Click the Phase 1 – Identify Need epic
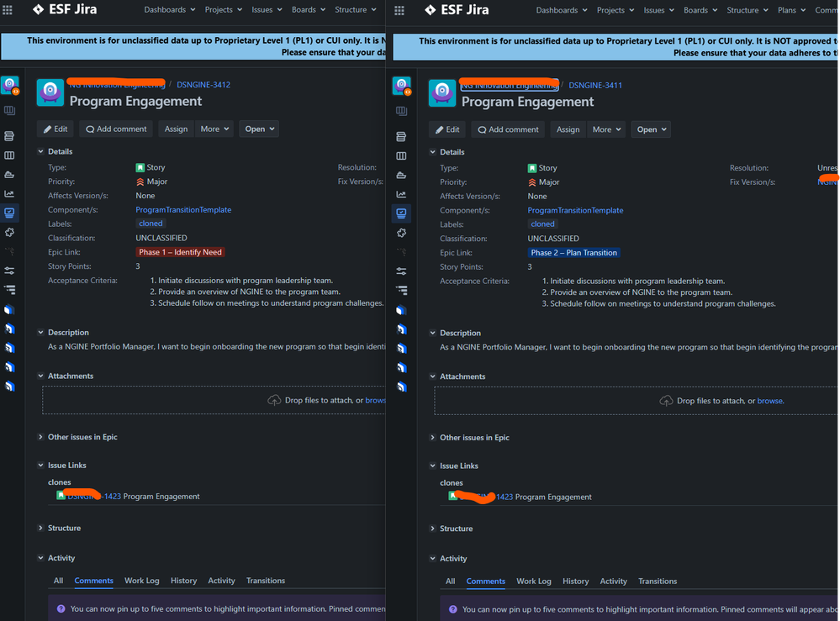840x621 pixels. click(180, 252)
